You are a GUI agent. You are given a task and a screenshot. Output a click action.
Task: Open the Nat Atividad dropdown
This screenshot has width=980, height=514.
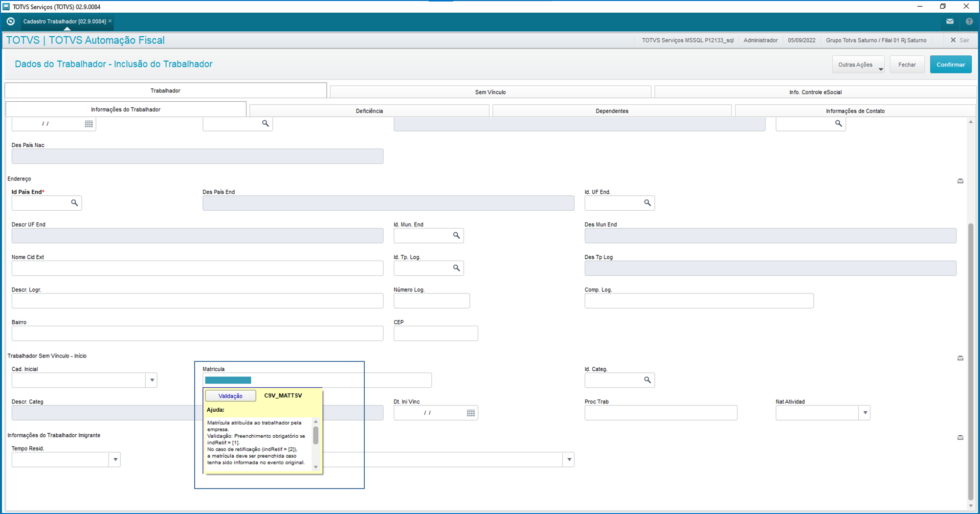tap(865, 413)
